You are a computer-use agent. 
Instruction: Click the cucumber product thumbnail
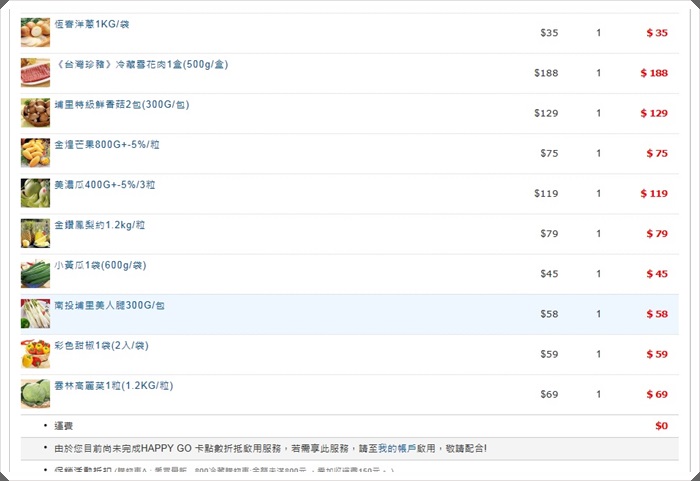[35, 273]
